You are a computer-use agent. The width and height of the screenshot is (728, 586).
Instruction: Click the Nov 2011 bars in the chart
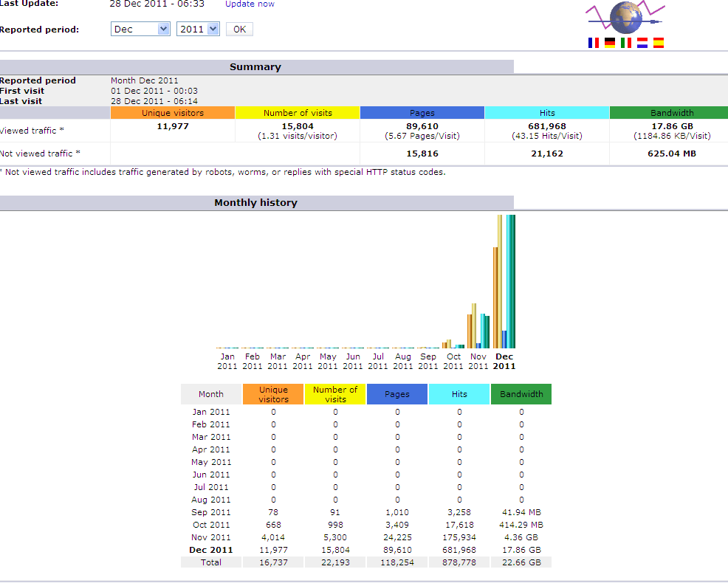pos(478,325)
